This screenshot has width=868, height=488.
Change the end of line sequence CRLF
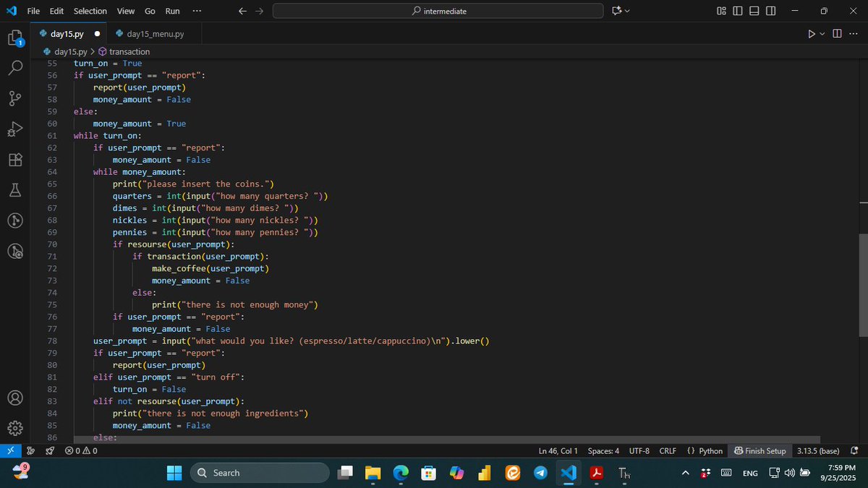[x=668, y=450]
